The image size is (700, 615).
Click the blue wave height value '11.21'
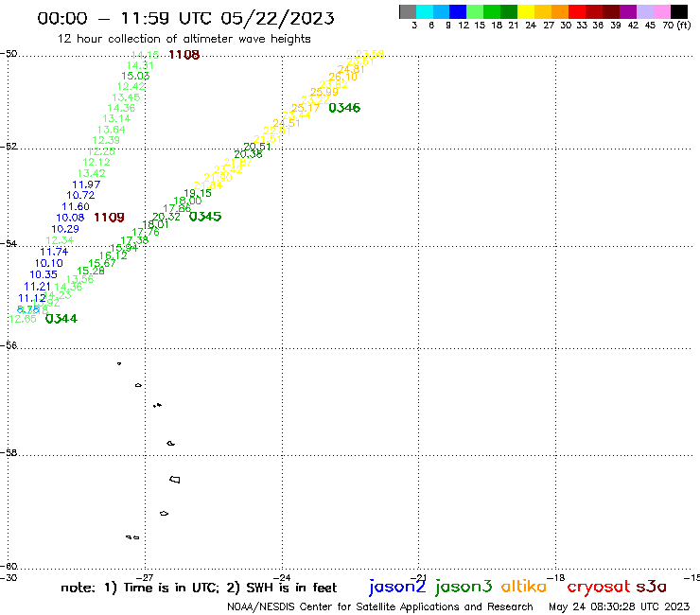point(38,287)
